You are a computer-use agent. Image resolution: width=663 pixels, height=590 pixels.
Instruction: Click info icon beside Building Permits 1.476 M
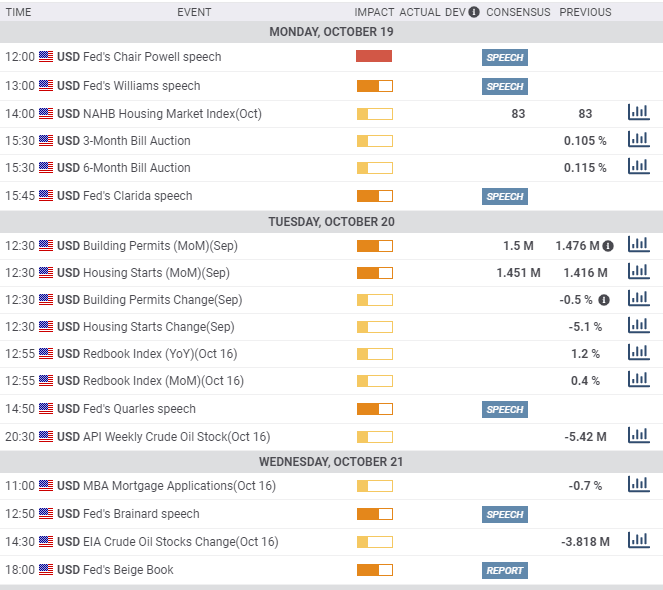click(607, 245)
